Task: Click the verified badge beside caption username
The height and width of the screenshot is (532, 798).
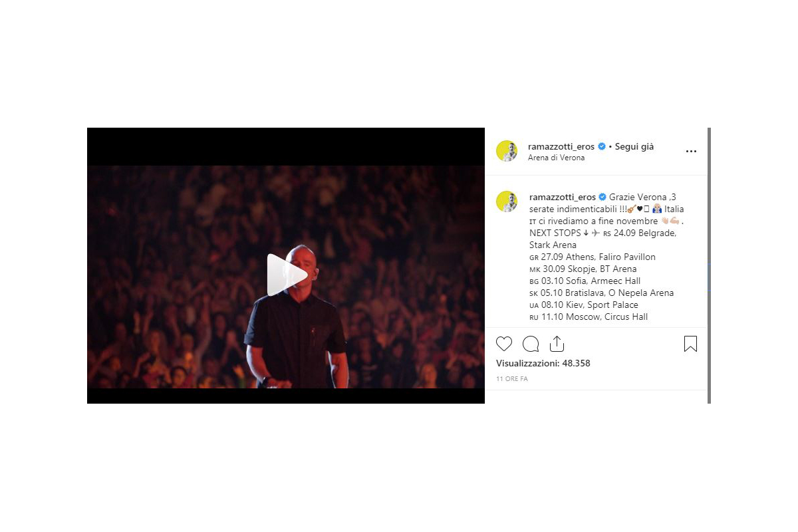Action: pyautogui.click(x=602, y=197)
